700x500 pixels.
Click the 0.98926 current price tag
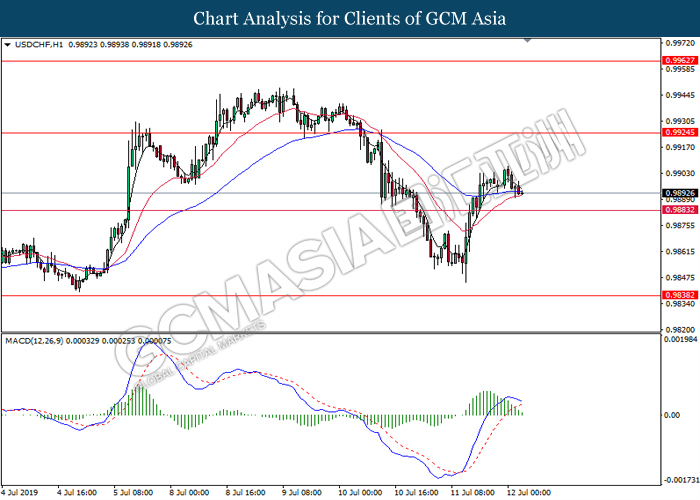[x=680, y=193]
